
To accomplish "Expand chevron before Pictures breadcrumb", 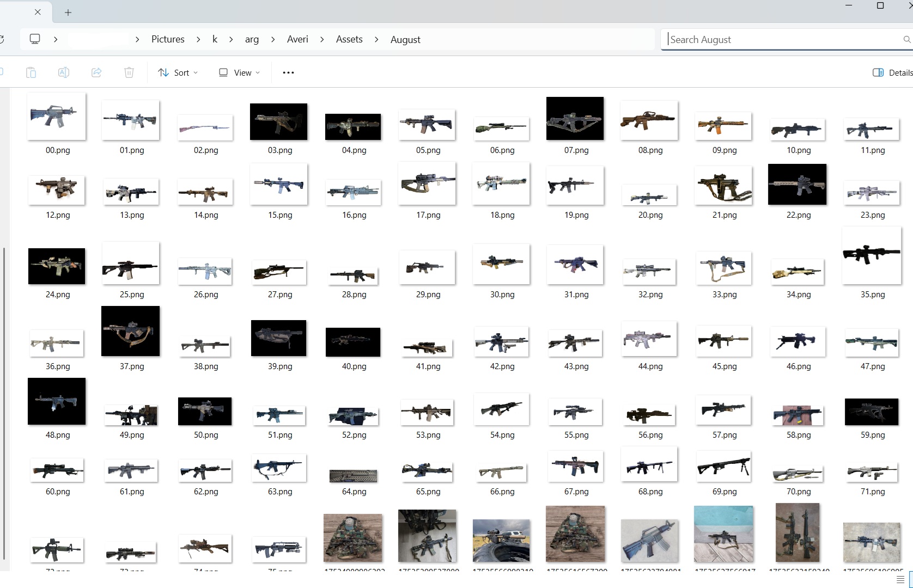I will [x=137, y=39].
